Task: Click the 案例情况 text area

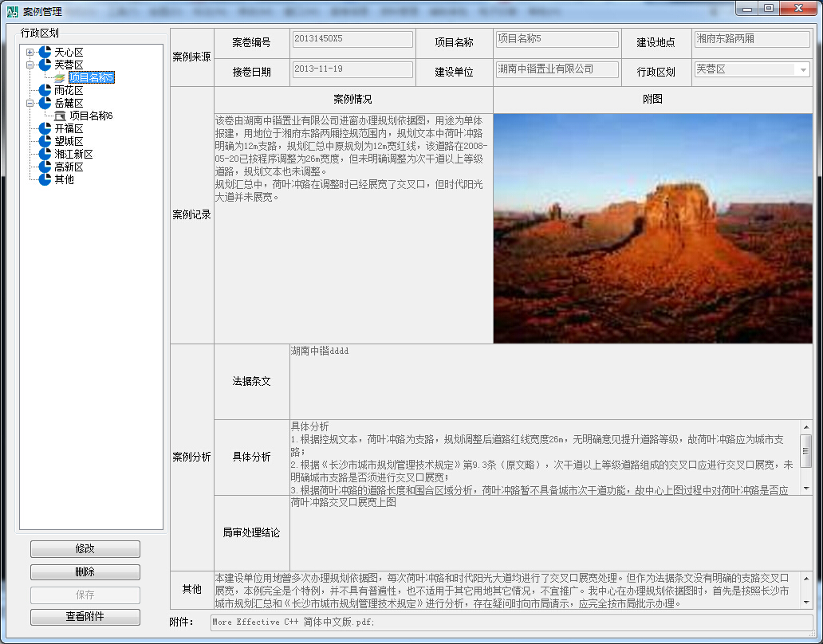Action: (353, 228)
